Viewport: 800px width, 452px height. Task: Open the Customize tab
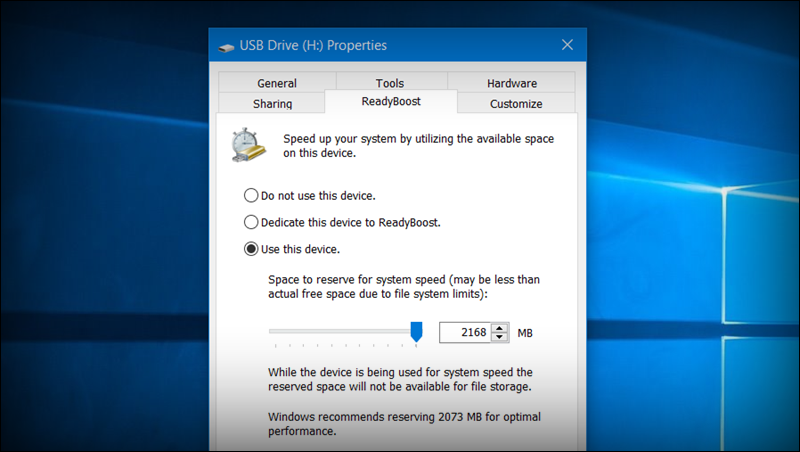coord(516,103)
